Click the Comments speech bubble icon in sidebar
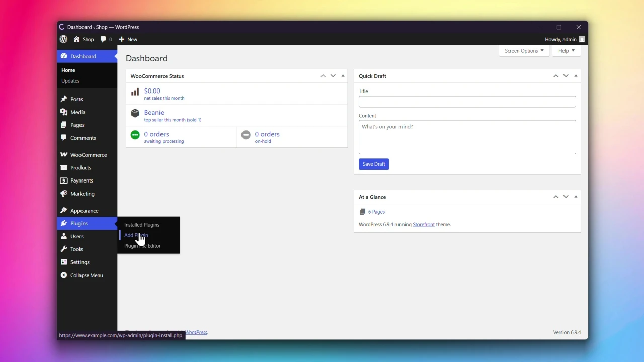Screen dimensions: 644x362 tap(64, 138)
